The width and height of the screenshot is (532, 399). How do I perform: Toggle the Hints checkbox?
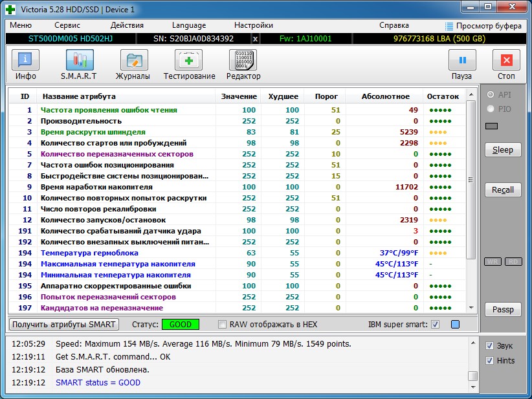coord(489,360)
